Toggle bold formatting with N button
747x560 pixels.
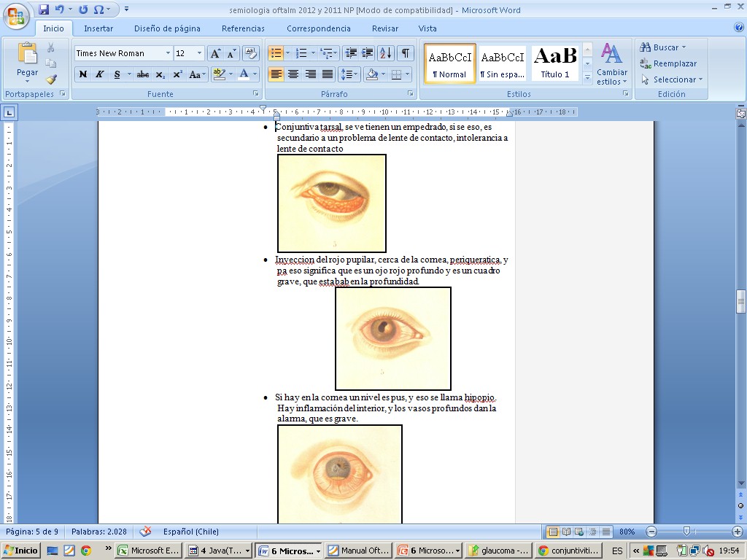click(83, 74)
